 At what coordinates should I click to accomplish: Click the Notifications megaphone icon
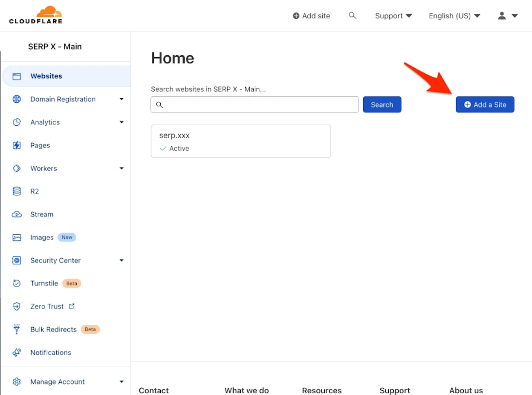tap(17, 352)
